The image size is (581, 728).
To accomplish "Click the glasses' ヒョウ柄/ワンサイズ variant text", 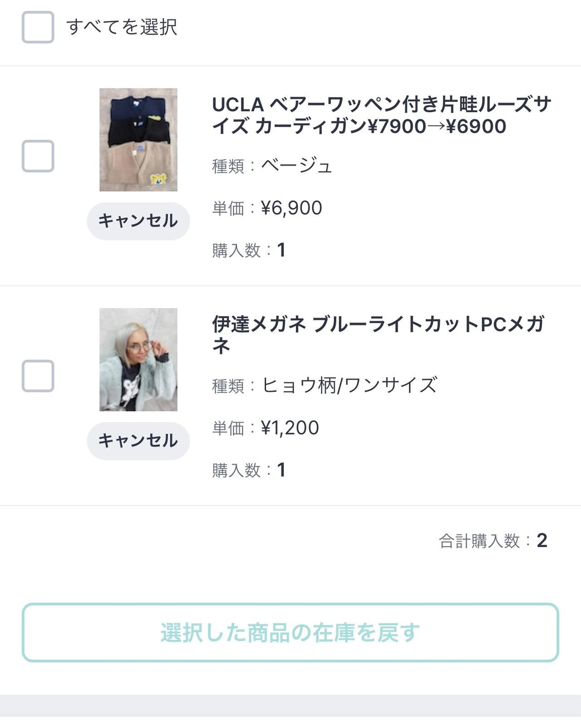I will pyautogui.click(x=350, y=386).
